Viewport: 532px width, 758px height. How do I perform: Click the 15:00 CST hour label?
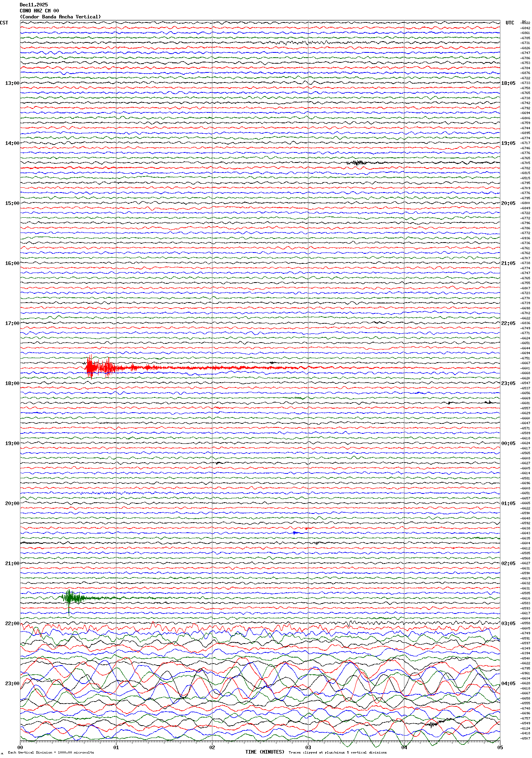point(12,203)
